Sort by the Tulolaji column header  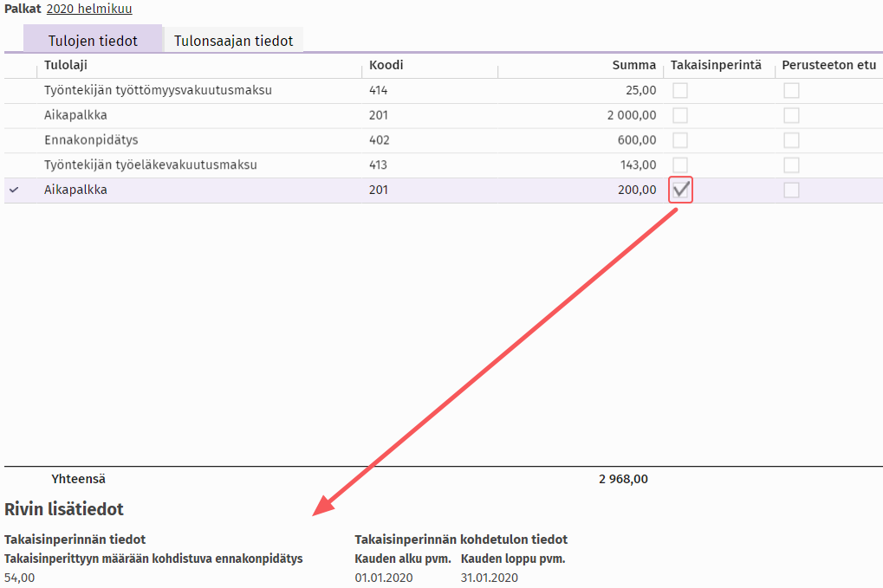pyautogui.click(x=66, y=65)
